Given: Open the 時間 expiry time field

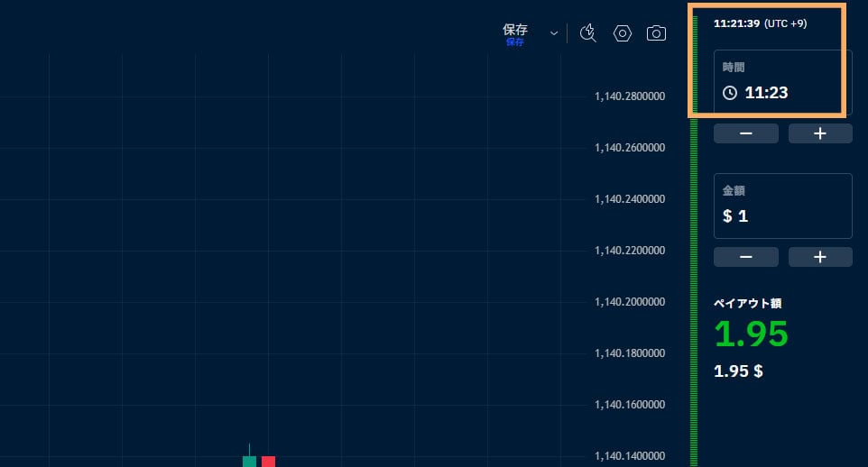Looking at the screenshot, I should click(783, 81).
